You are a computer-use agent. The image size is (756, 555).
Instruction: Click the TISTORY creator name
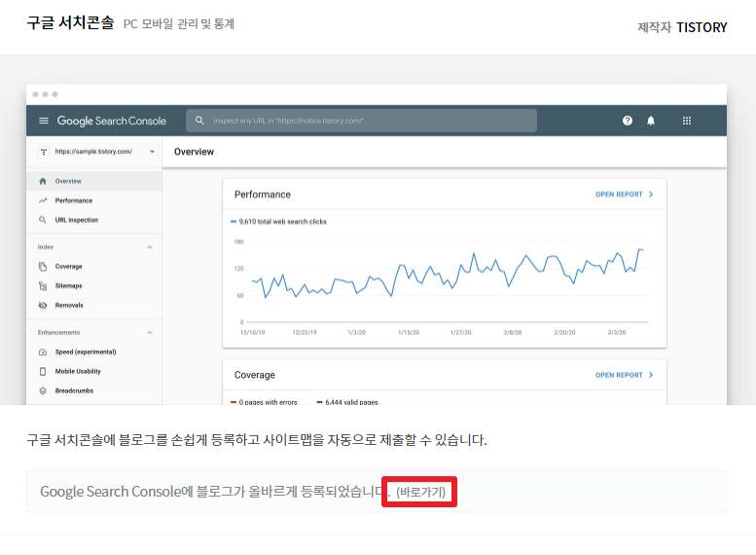702,27
